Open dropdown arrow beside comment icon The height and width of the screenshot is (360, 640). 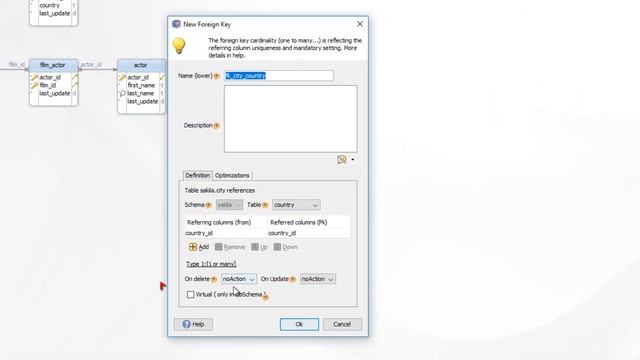353,160
